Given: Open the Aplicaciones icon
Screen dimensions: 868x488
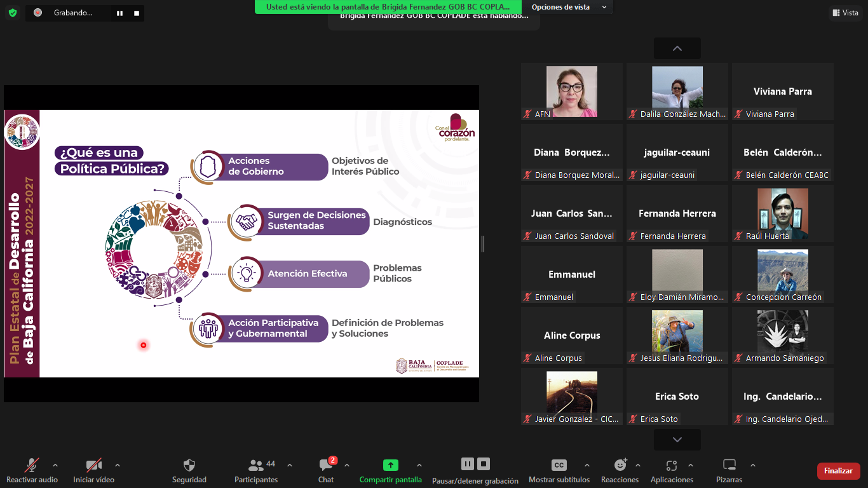Looking at the screenshot, I should tap(672, 465).
